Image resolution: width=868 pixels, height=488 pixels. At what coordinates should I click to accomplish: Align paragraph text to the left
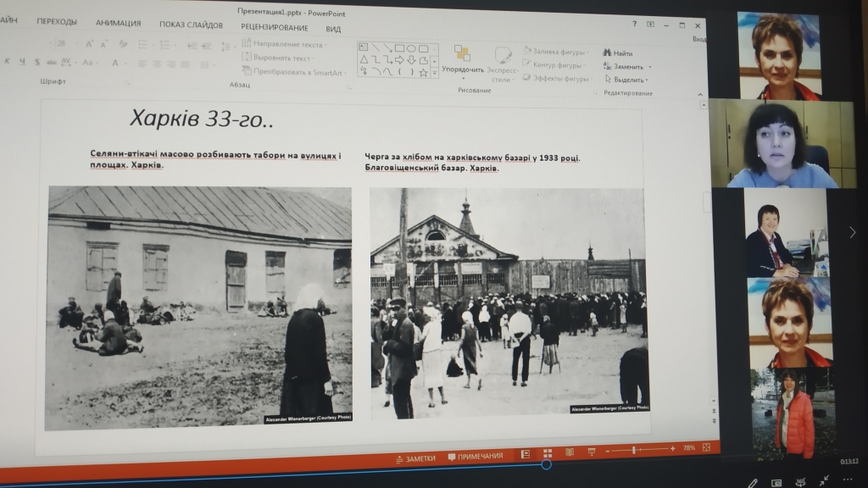(142, 64)
